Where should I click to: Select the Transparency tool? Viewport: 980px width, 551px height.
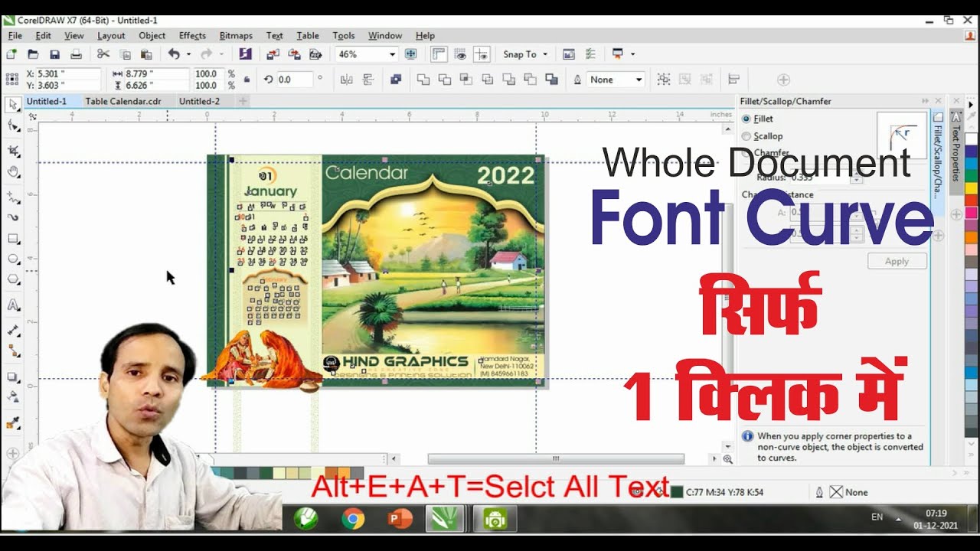[13, 398]
